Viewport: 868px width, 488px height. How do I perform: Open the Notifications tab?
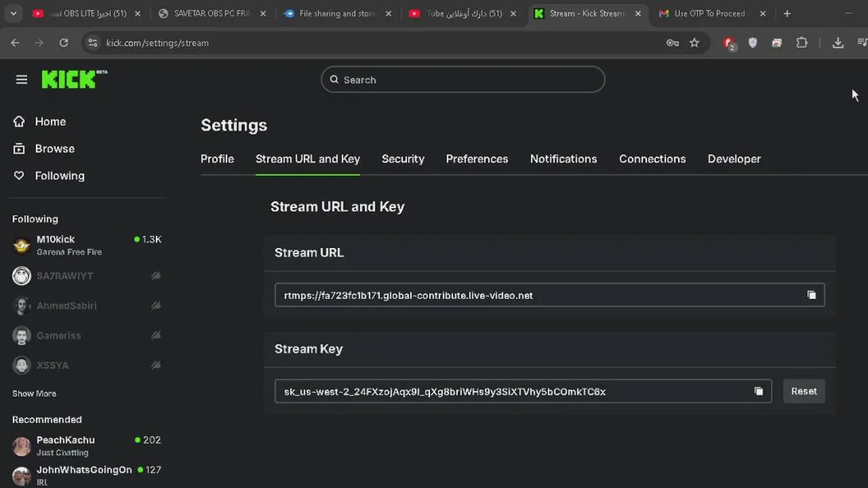point(564,159)
